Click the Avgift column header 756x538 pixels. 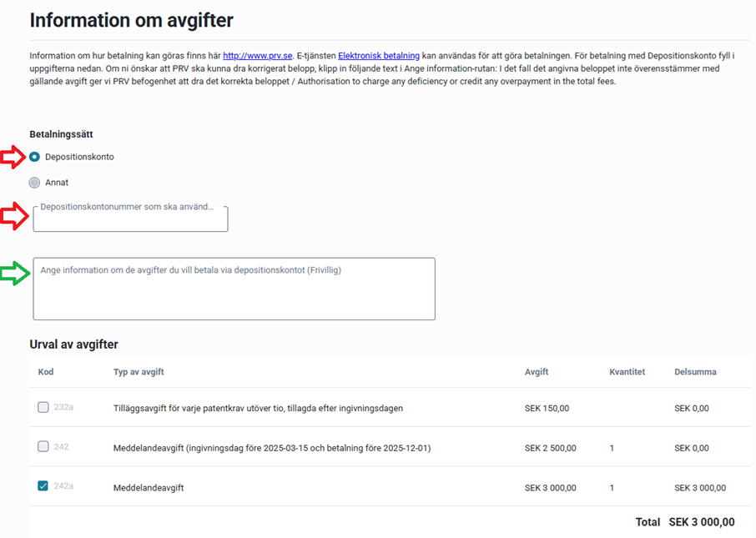[x=537, y=372]
